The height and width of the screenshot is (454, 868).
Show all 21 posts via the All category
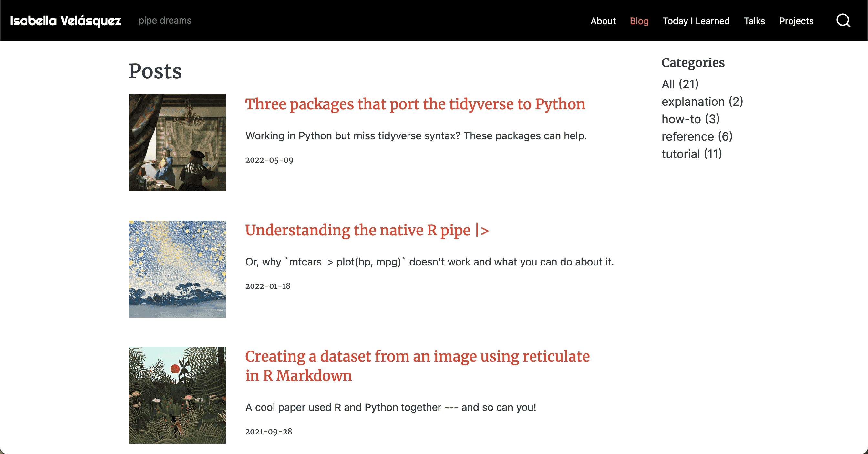tap(680, 84)
